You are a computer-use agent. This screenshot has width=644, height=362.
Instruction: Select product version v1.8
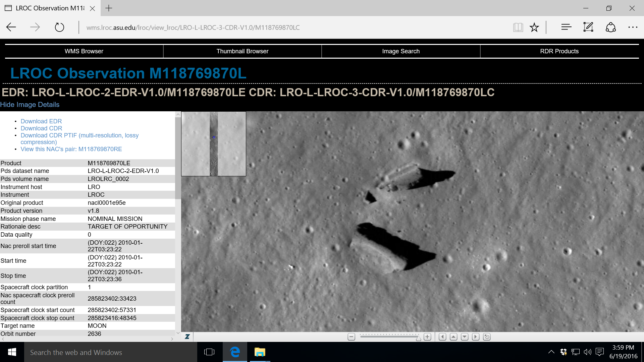coord(93,211)
